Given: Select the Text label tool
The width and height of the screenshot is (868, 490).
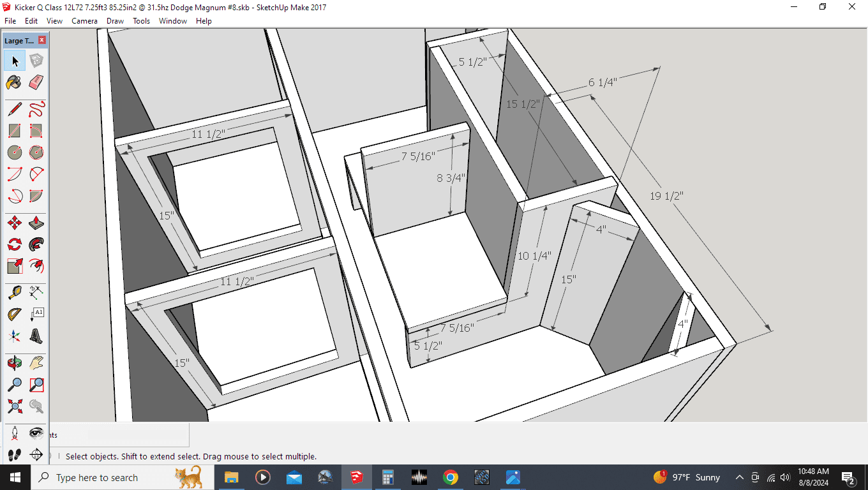Looking at the screenshot, I should point(37,315).
